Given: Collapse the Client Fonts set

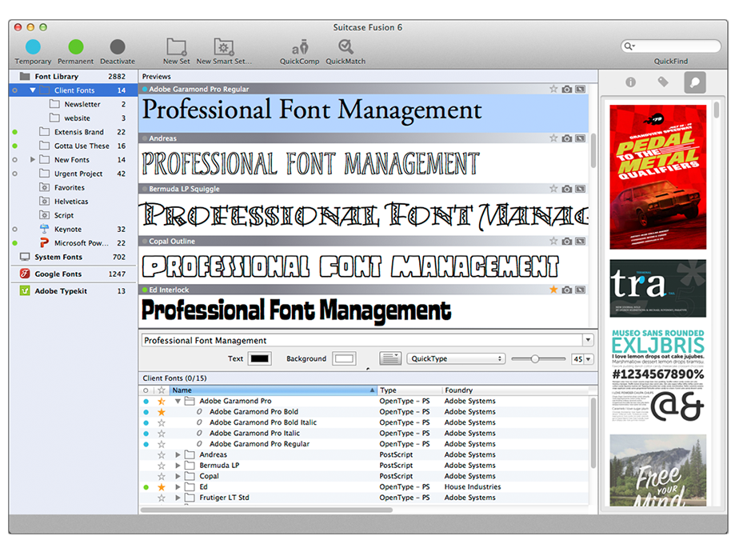Looking at the screenshot, I should tap(32, 90).
